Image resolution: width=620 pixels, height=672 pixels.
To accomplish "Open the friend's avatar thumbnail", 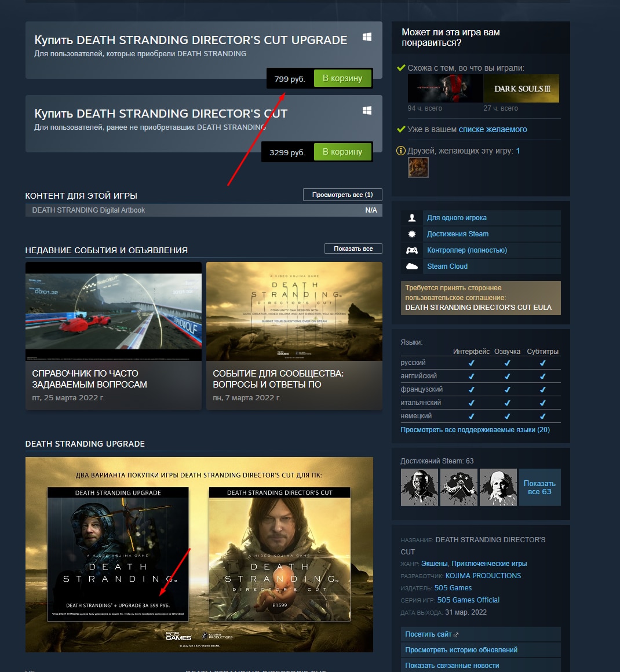I will click(418, 167).
